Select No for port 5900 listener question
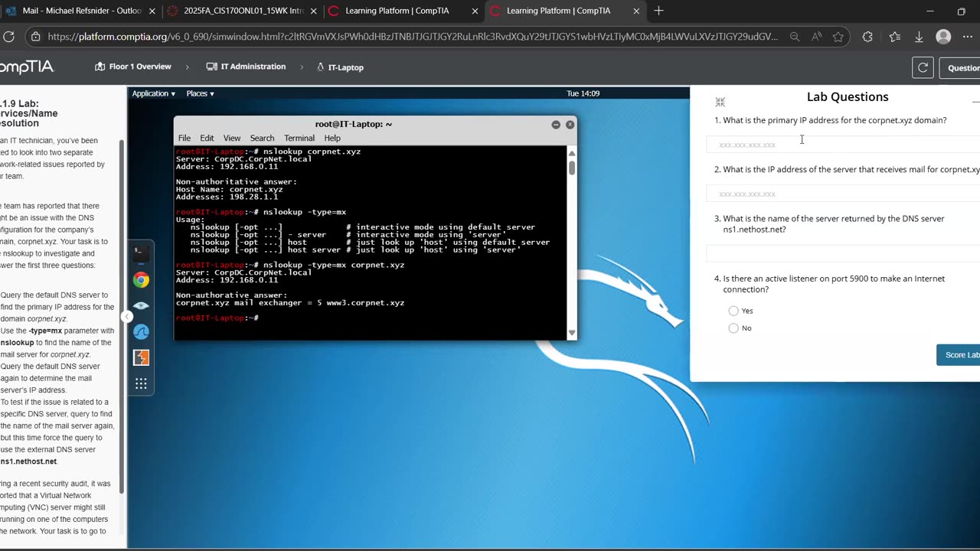 coord(733,328)
